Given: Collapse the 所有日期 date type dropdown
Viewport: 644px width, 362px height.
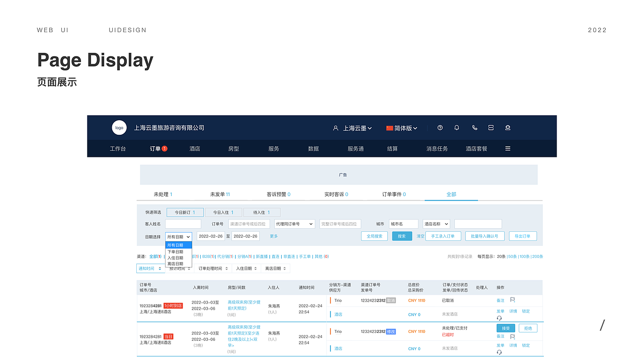Looking at the screenshot, I should pyautogui.click(x=179, y=236).
